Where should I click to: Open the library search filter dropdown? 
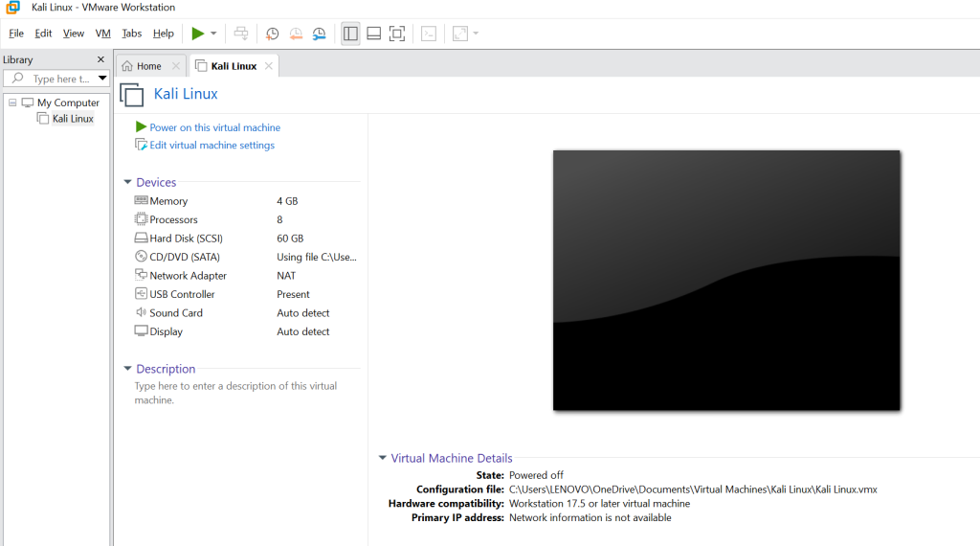[102, 79]
